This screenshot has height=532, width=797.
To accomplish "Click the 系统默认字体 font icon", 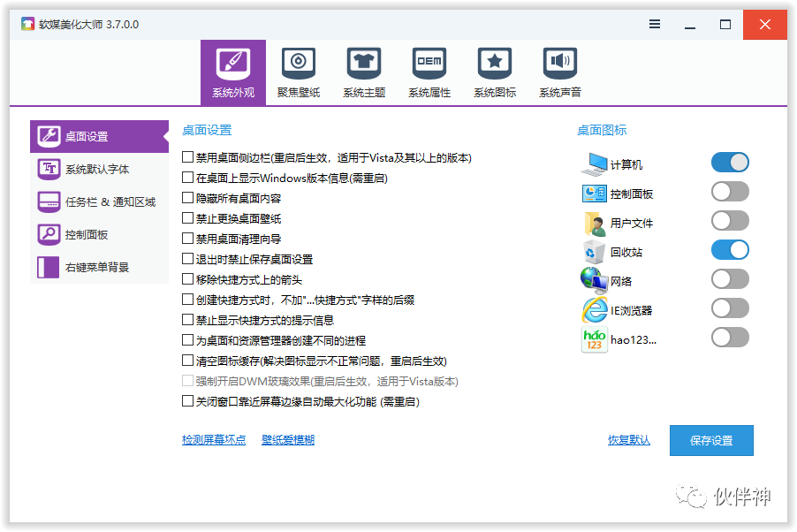I will coord(49,169).
